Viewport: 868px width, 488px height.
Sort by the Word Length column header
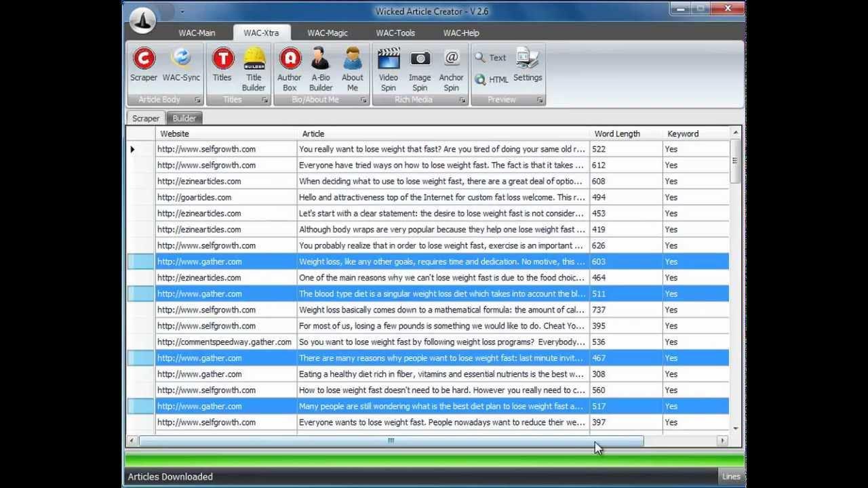click(x=627, y=134)
